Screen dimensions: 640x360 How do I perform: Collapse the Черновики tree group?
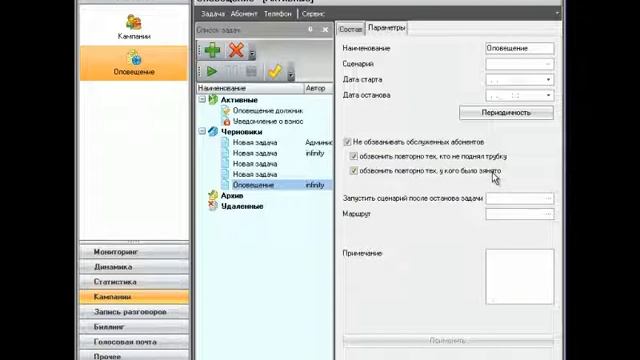tap(202, 131)
